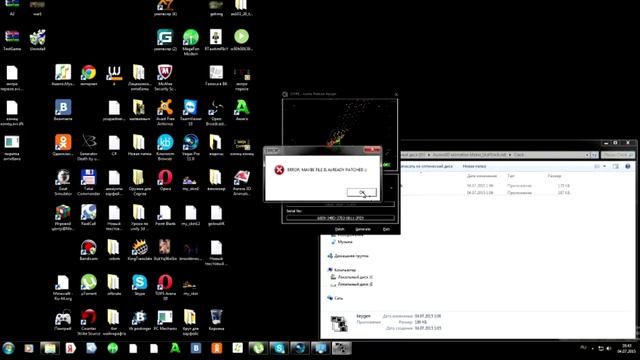This screenshot has height=360, width=640.
Task: Open the Google Chrome desktop shortcut
Action: [x=89, y=76]
